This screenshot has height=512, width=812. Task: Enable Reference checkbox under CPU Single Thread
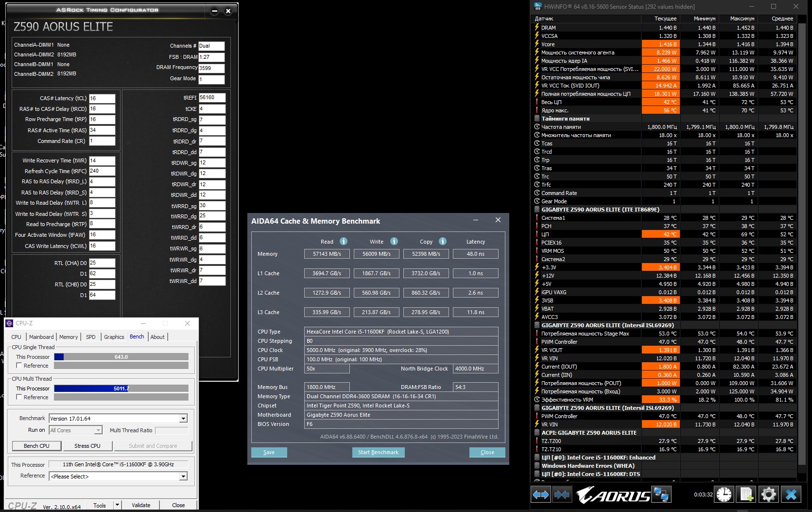[19, 366]
